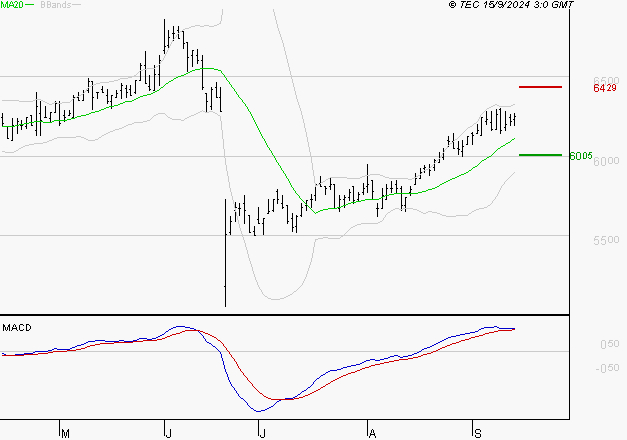The width and height of the screenshot is (627, 440).
Task: Click the green 6005 support level line
Action: click(x=540, y=155)
